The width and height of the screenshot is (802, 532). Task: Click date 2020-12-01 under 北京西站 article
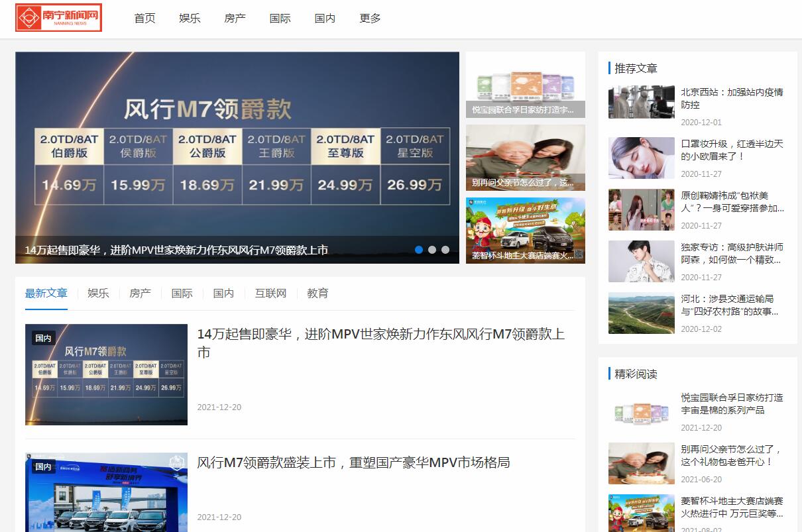tap(701, 123)
